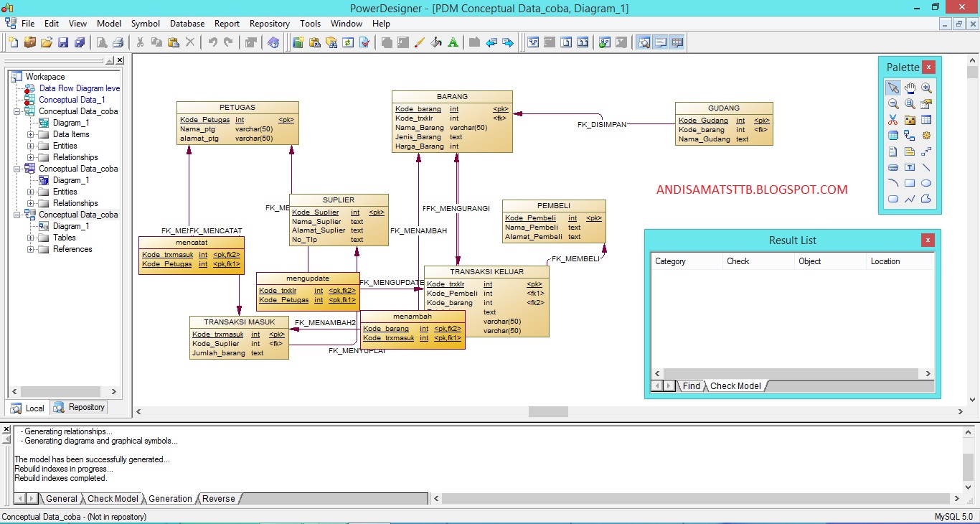Pick the File tool in Palette

(x=893, y=151)
